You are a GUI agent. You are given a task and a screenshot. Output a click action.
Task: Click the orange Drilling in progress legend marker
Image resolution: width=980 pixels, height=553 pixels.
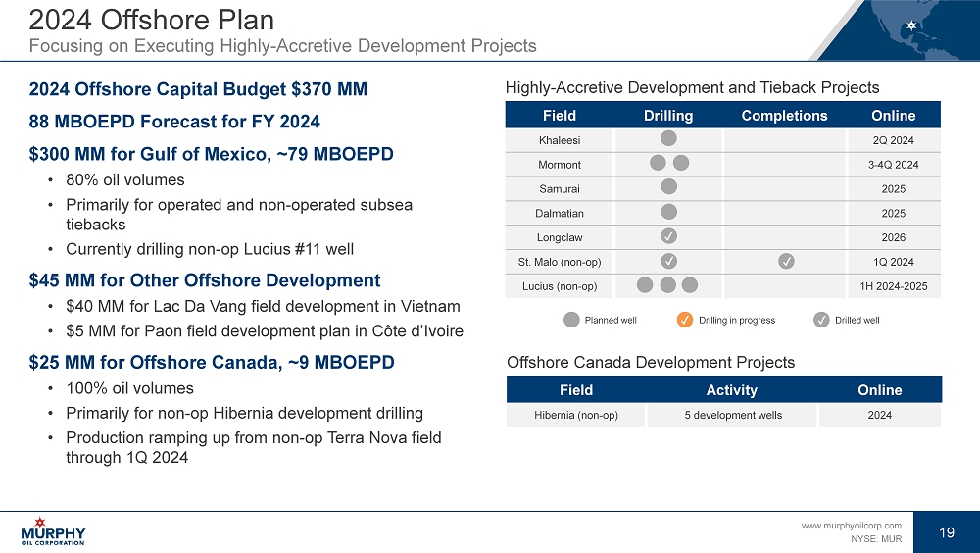(x=685, y=320)
